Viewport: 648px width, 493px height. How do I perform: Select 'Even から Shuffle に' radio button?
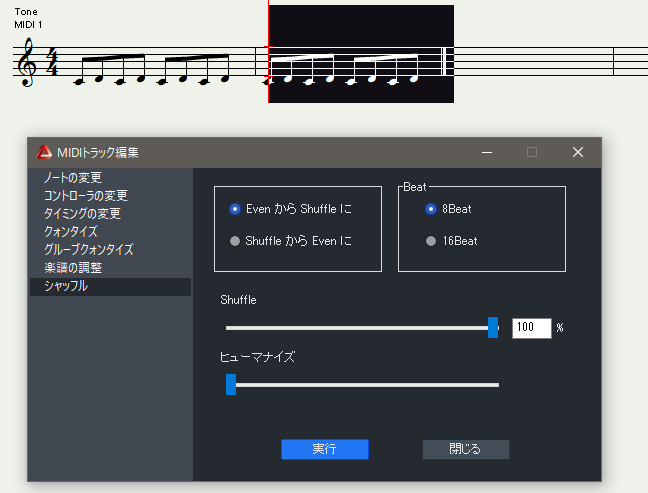click(x=235, y=209)
